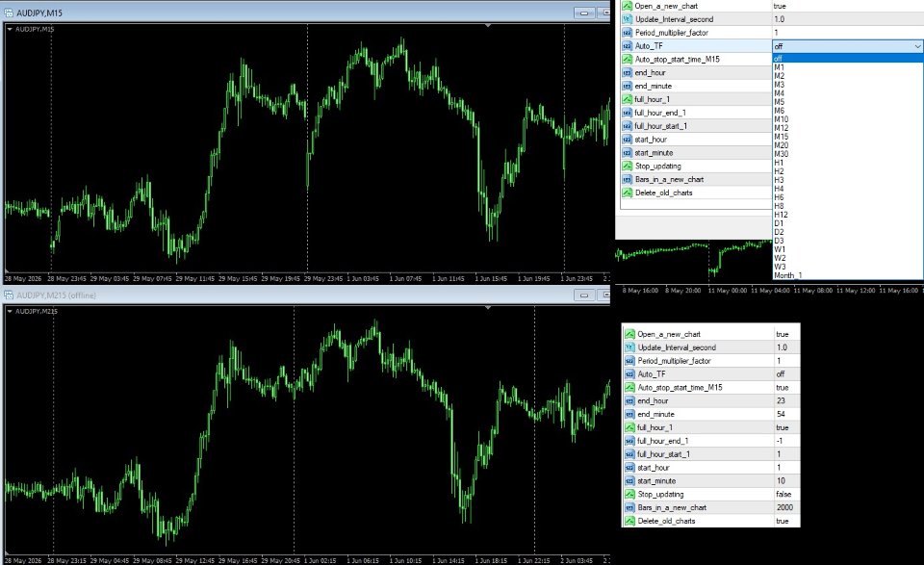Click the end_hour icon in the lower parameter list
Image resolution: width=924 pixels, height=565 pixels.
point(629,400)
